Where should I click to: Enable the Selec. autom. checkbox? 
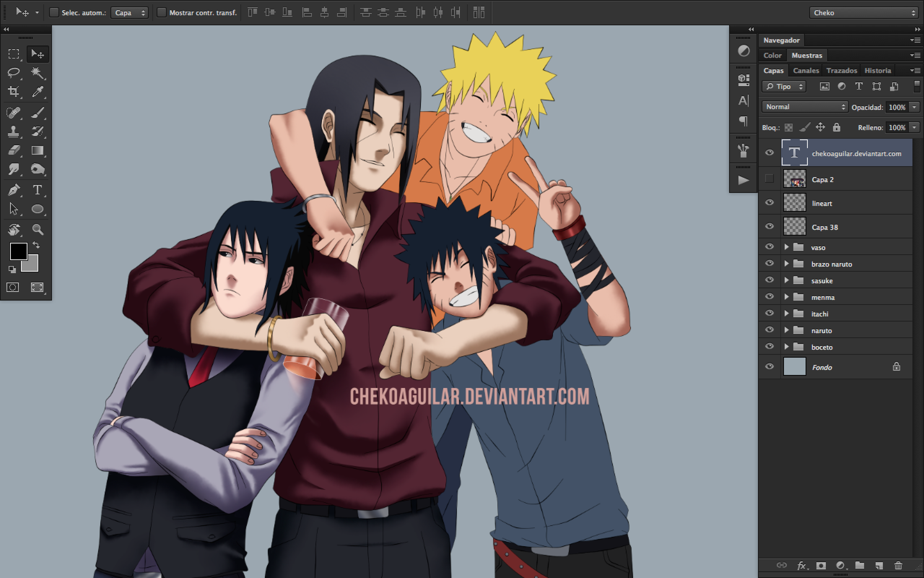(54, 13)
